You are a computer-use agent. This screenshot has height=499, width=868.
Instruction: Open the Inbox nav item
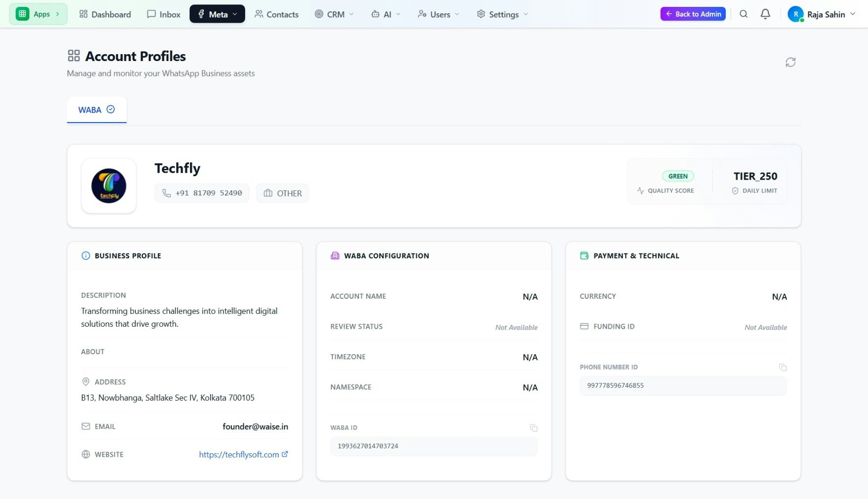[163, 14]
